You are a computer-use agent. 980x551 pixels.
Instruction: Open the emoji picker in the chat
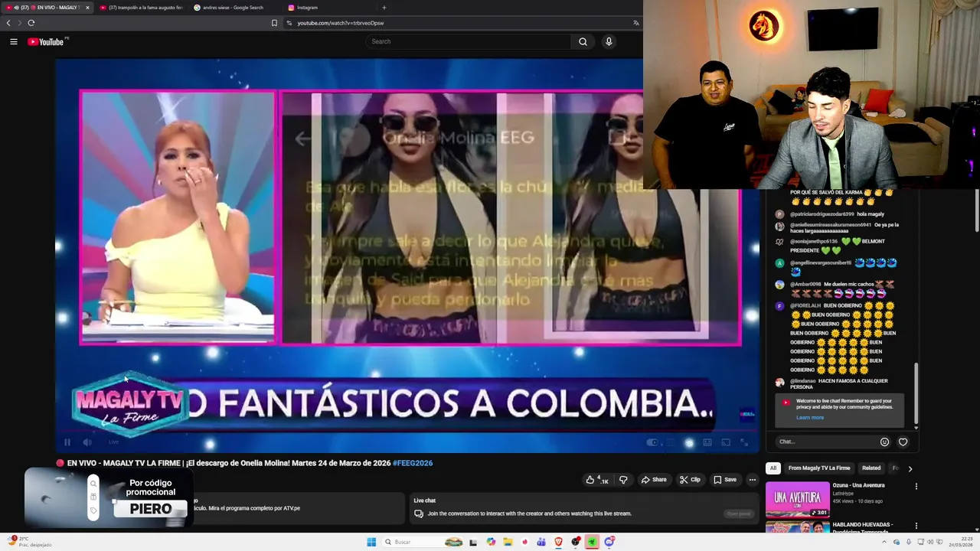[885, 442]
